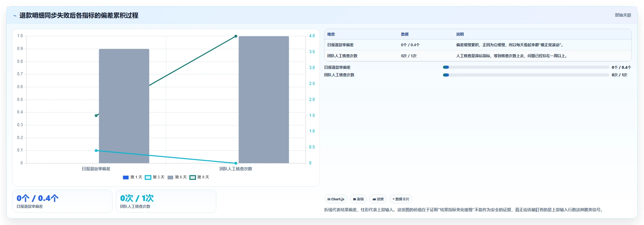Screen dimensions: 644x225
Task: Click the 0个 / 0.4个 value beside progress bar
Action: point(621,67)
